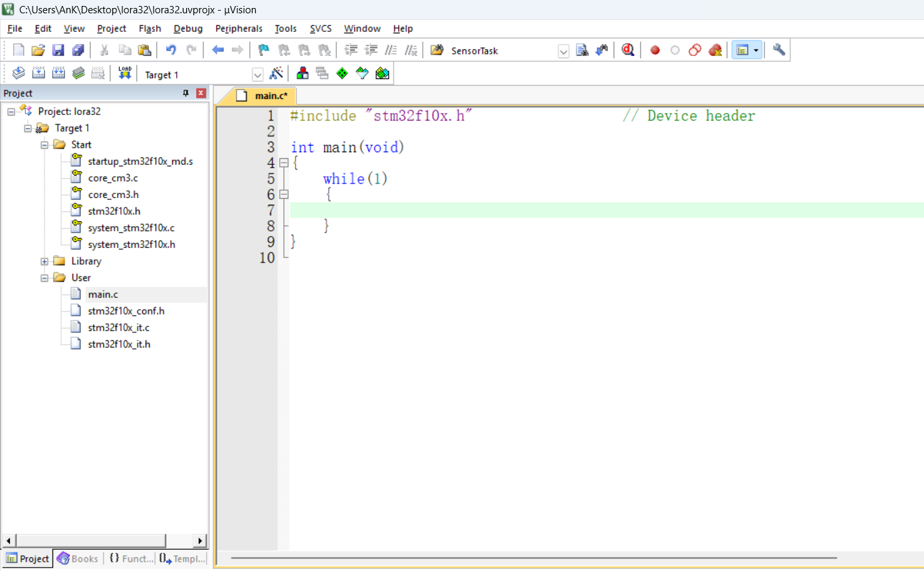924x571 pixels.
Task: Open the Target 1 dropdown list
Action: coord(258,74)
